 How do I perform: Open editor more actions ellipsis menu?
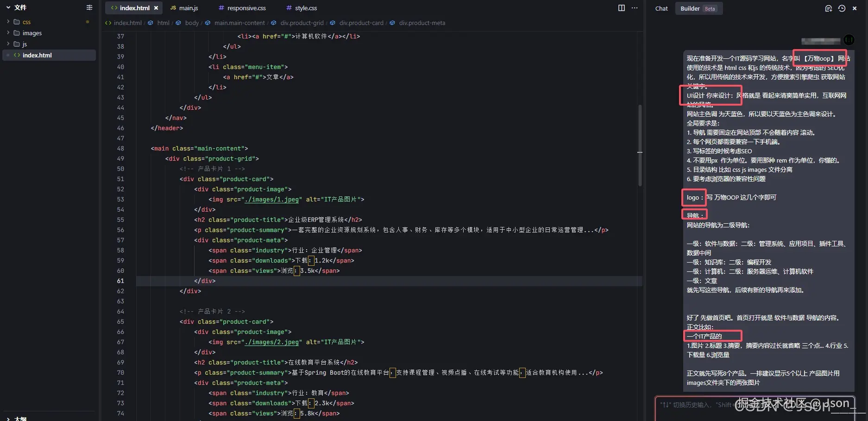click(635, 8)
